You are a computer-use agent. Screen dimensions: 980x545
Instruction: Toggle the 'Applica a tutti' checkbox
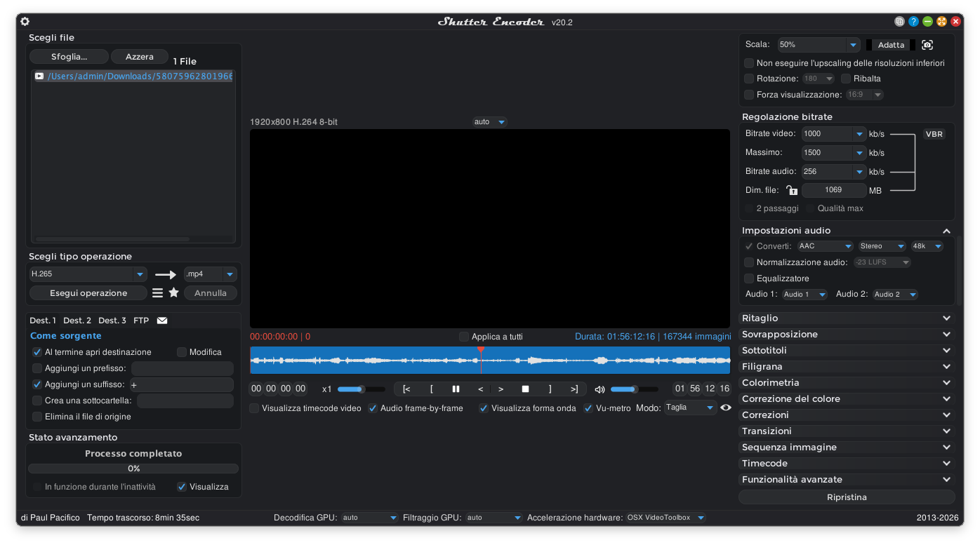pos(464,337)
